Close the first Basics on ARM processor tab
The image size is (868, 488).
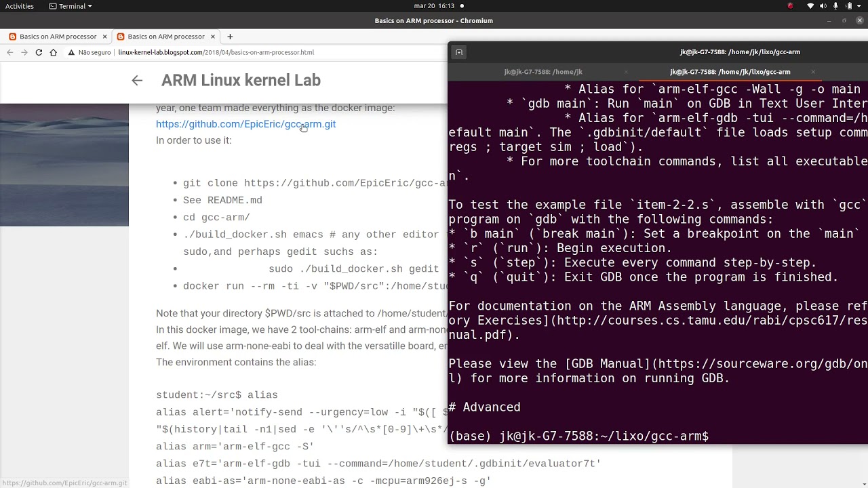point(104,37)
